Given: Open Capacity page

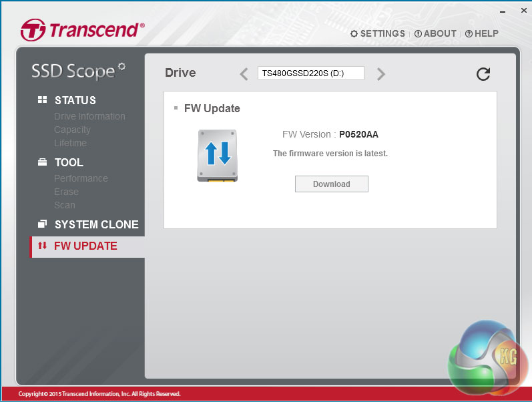Looking at the screenshot, I should tap(72, 130).
